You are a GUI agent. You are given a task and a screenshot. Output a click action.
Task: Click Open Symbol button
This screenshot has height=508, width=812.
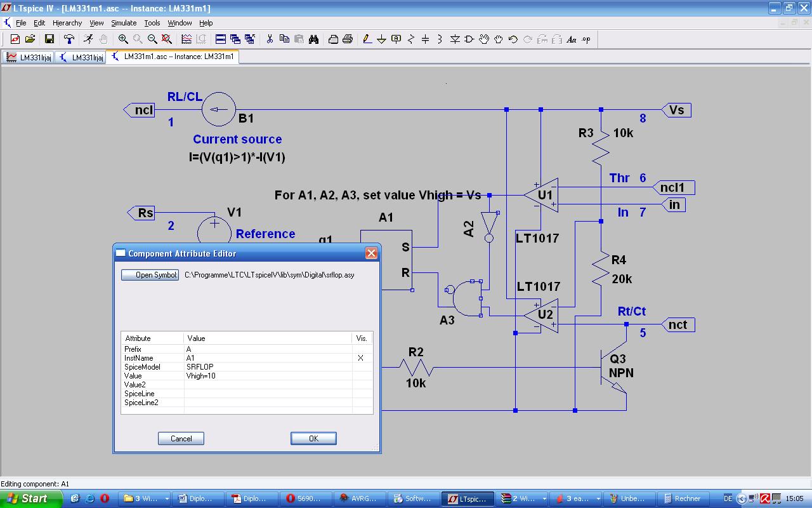pyautogui.click(x=150, y=275)
